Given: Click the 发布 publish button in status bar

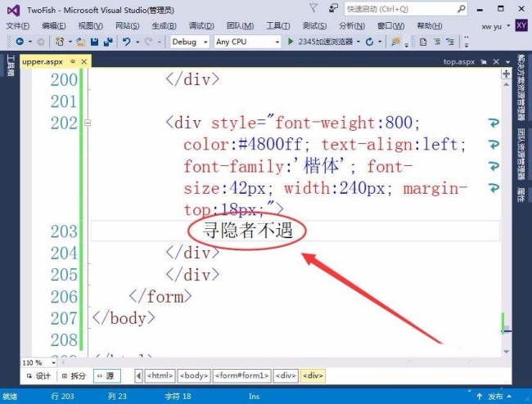Looking at the screenshot, I should click(494, 396).
